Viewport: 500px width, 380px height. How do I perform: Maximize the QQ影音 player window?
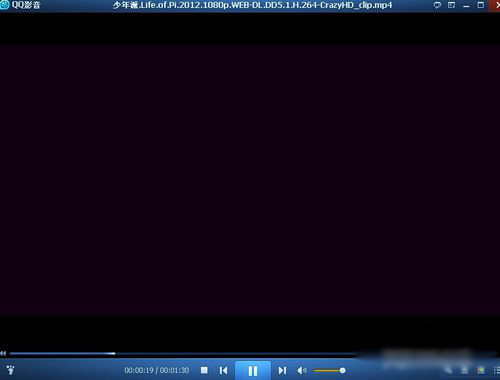click(x=481, y=5)
